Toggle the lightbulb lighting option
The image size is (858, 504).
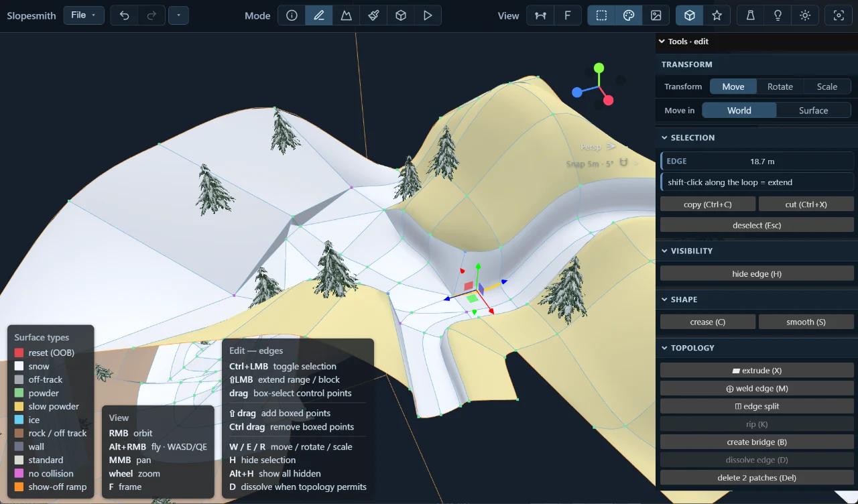(x=778, y=15)
